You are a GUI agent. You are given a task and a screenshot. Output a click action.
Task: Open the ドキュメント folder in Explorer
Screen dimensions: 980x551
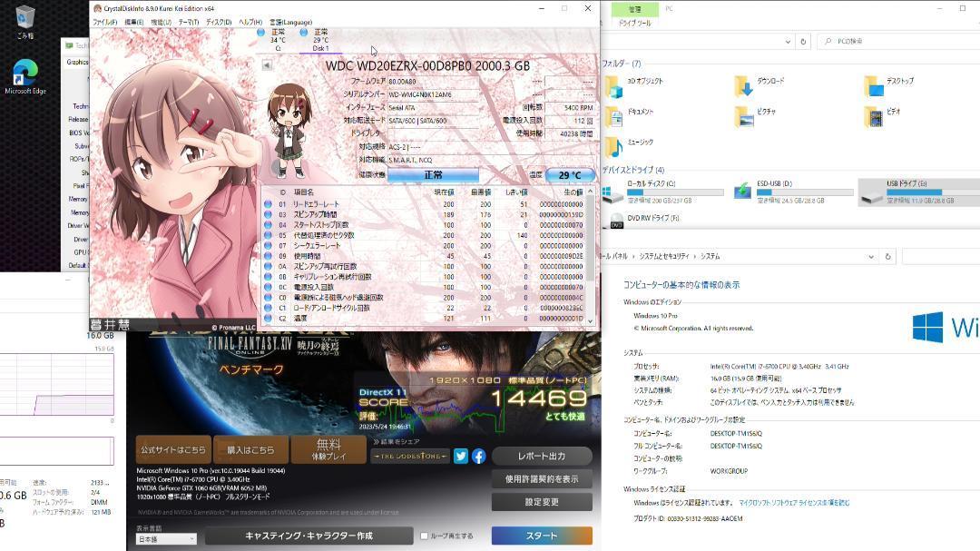coord(630,116)
